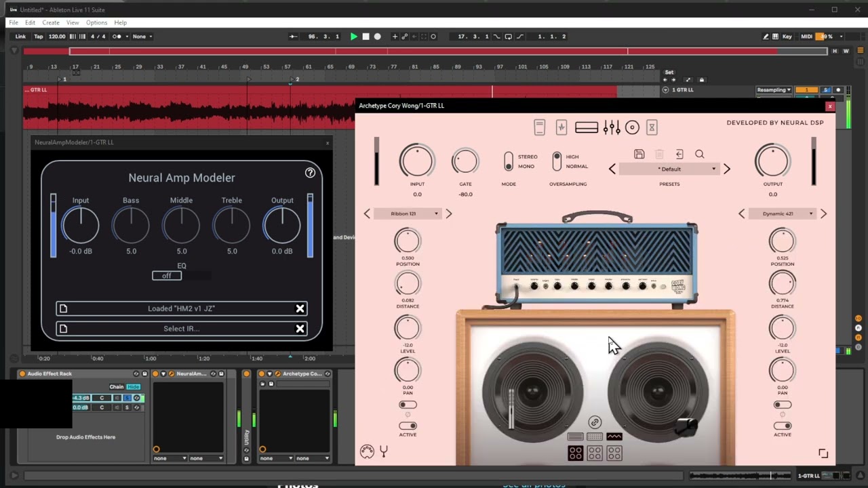868x488 pixels.
Task: Click the Ableton metronome icon
Action: (x=117, y=37)
